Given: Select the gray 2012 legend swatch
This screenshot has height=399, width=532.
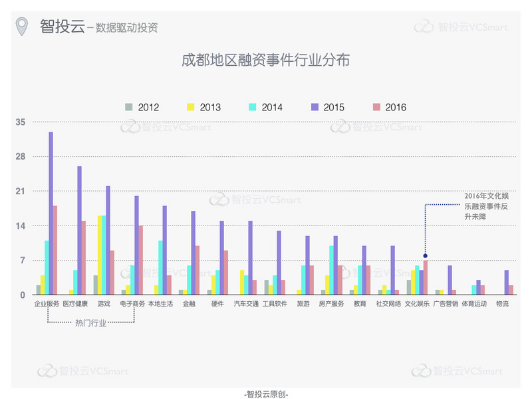Looking at the screenshot, I should point(129,107).
